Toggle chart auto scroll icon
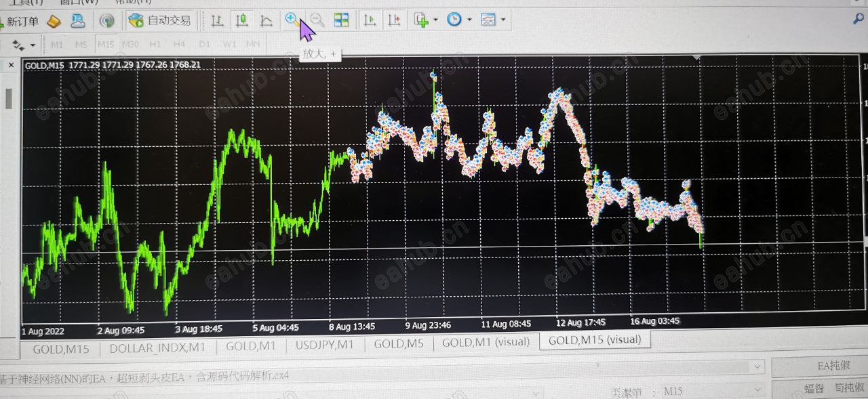Viewport: 868px width, 399px height. tap(370, 20)
